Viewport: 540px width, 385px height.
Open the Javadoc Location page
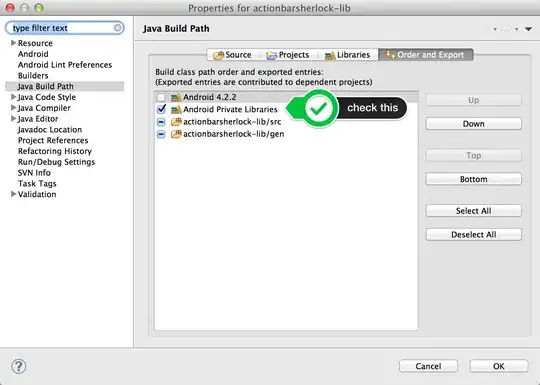(x=50, y=130)
